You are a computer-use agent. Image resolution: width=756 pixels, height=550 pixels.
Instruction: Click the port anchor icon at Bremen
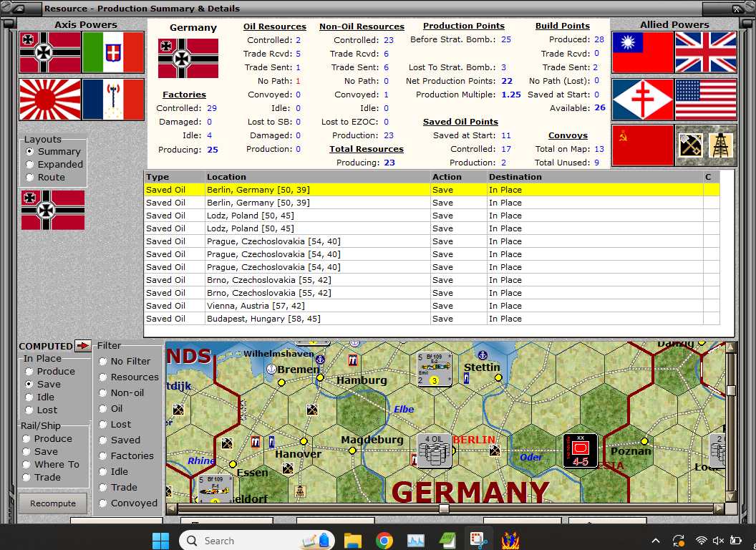pos(271,369)
